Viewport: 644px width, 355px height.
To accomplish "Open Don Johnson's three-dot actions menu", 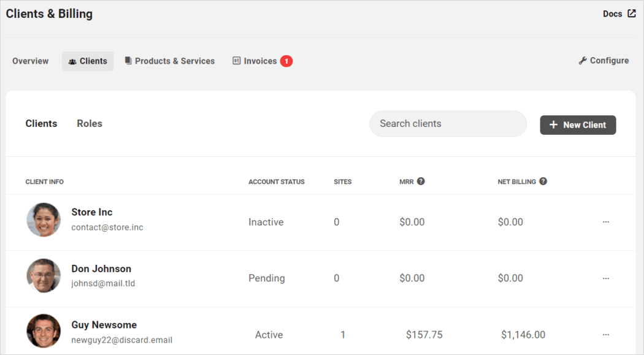I will click(x=606, y=278).
